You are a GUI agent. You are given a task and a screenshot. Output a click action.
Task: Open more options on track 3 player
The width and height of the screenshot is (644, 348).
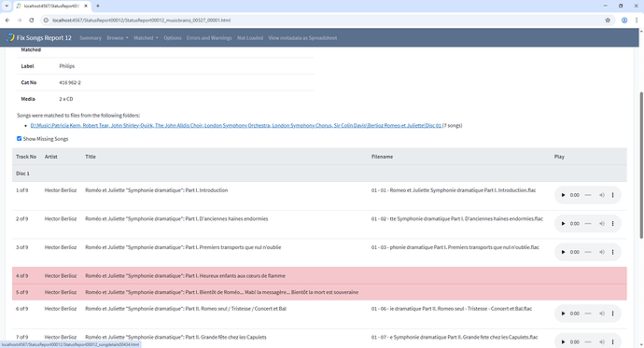pyautogui.click(x=613, y=253)
